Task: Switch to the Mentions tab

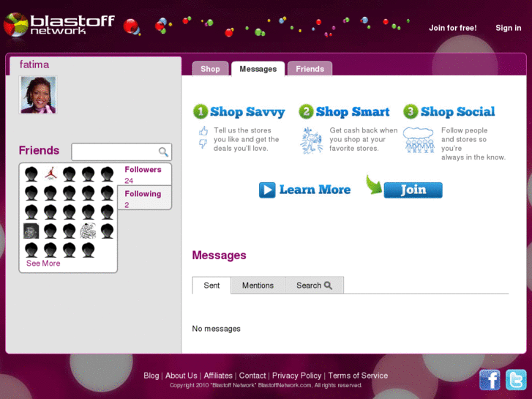Action: (258, 286)
